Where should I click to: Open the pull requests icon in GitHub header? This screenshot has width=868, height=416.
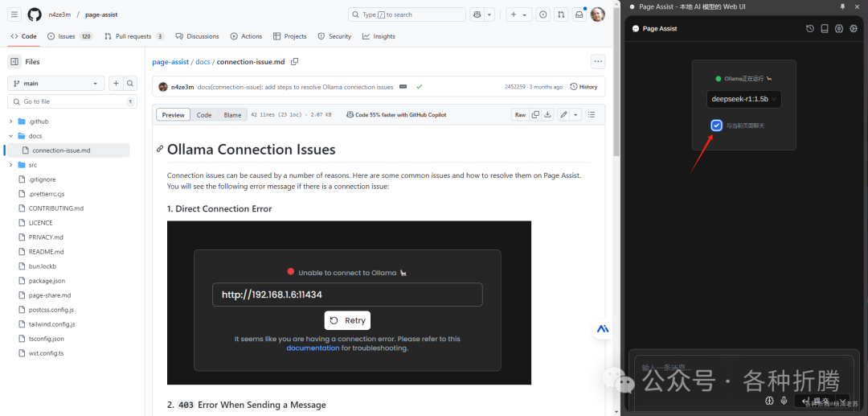pos(561,15)
